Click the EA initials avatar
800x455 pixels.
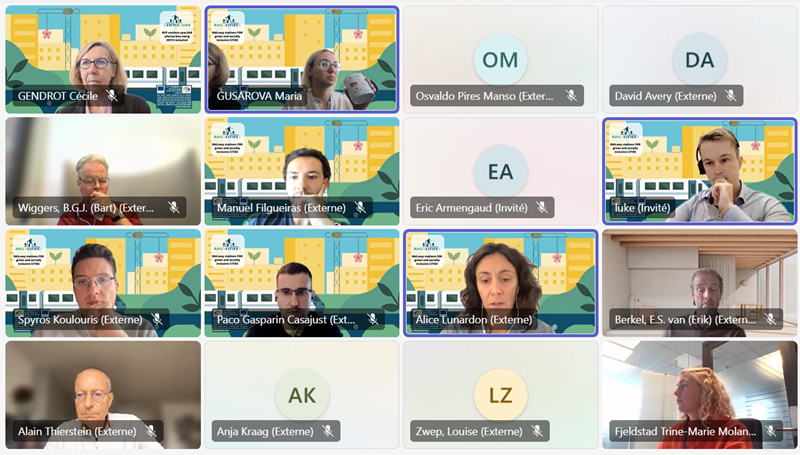pos(501,171)
